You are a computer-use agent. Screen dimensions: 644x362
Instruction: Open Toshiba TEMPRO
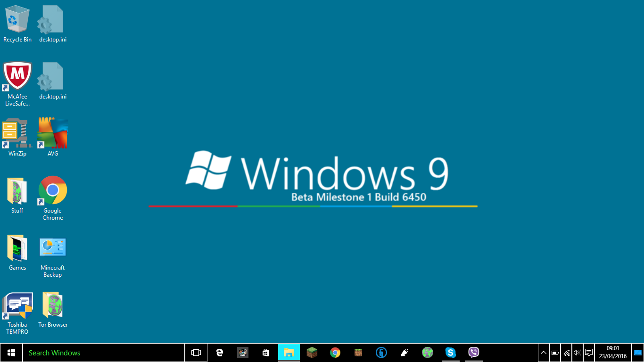pyautogui.click(x=17, y=304)
